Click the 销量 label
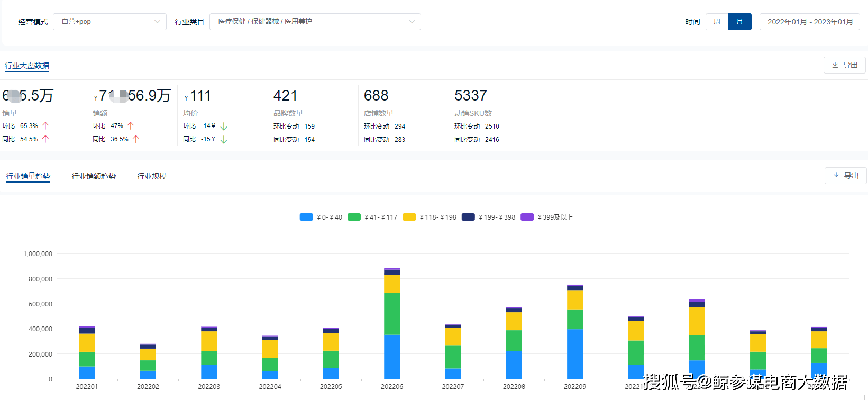The image size is (868, 400). click(10, 113)
